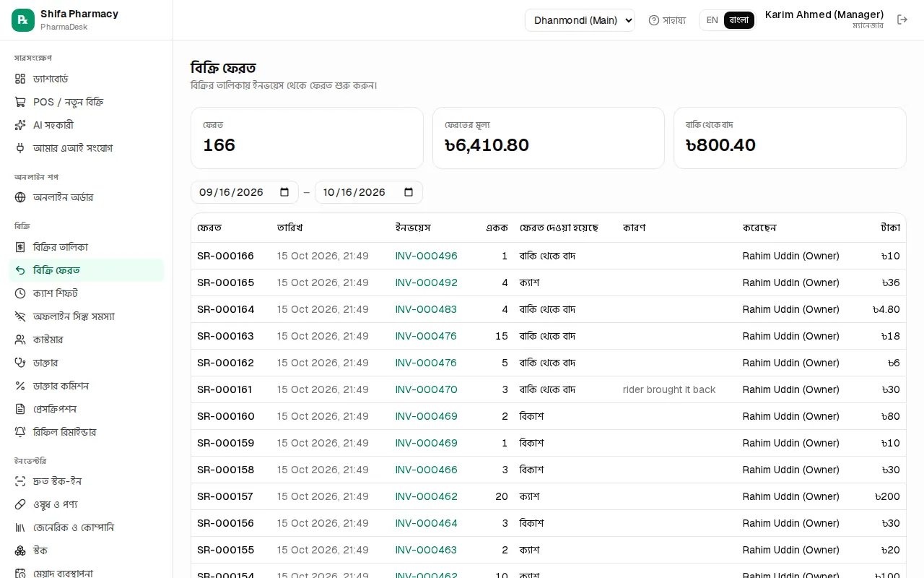Click the POS / নতুন বিক্রি cart icon
924x578 pixels.
click(20, 102)
